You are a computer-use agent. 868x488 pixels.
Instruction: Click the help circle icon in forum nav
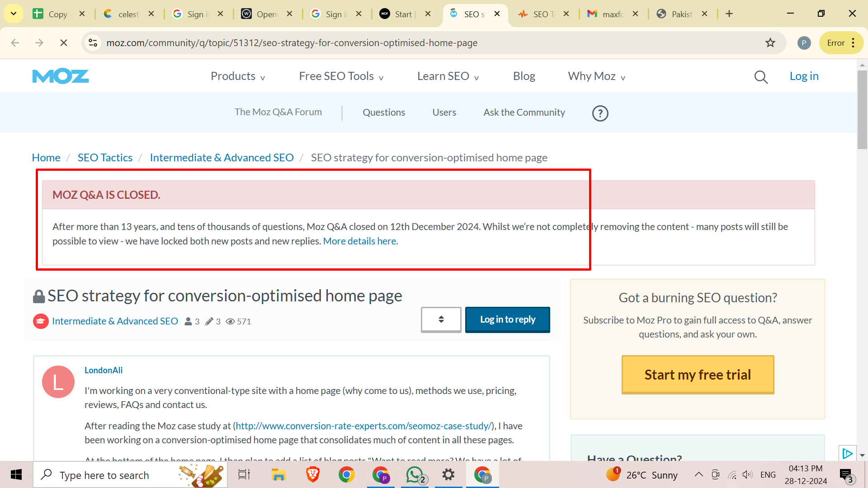pos(600,113)
